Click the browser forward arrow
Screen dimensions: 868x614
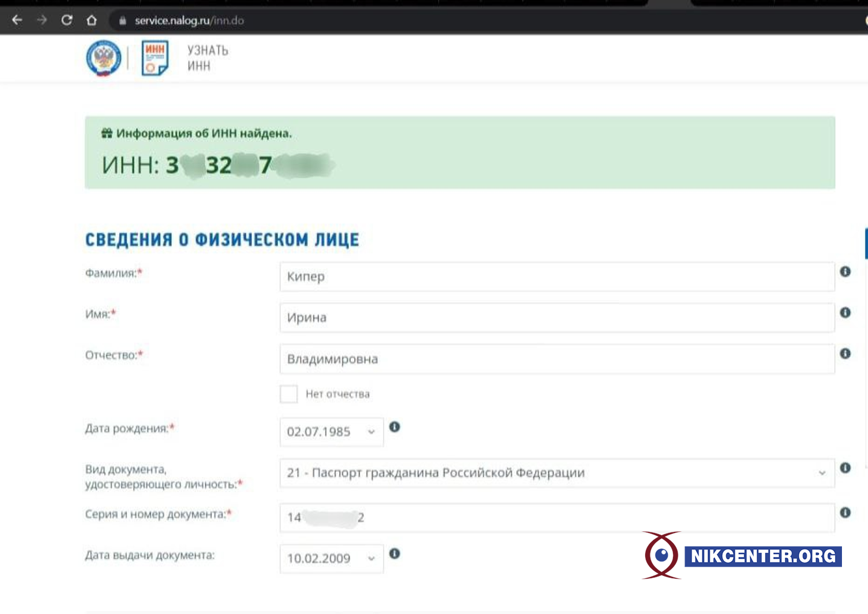42,20
